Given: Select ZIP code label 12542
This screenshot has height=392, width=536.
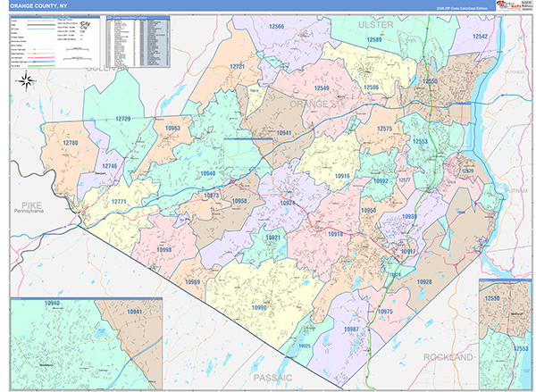Looking at the screenshot, I should click(480, 37).
